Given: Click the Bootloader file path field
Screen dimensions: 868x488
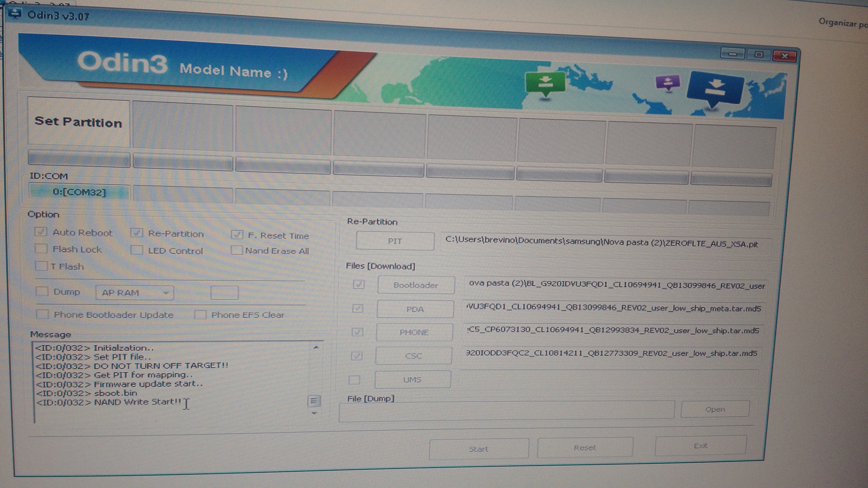Looking at the screenshot, I should [x=615, y=285].
